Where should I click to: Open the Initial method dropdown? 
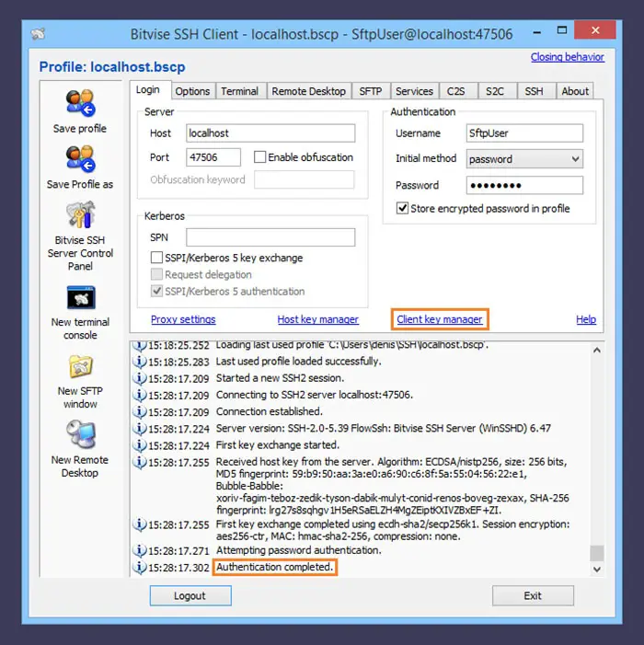pos(524,159)
